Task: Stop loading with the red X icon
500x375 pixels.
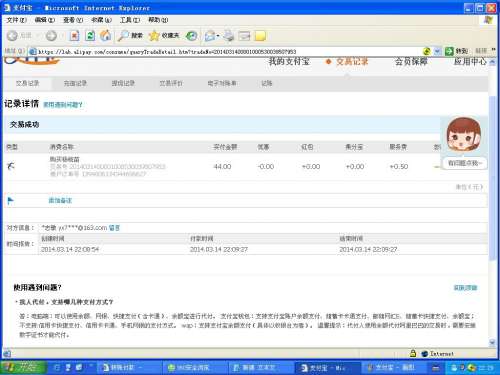Action: 74,36
